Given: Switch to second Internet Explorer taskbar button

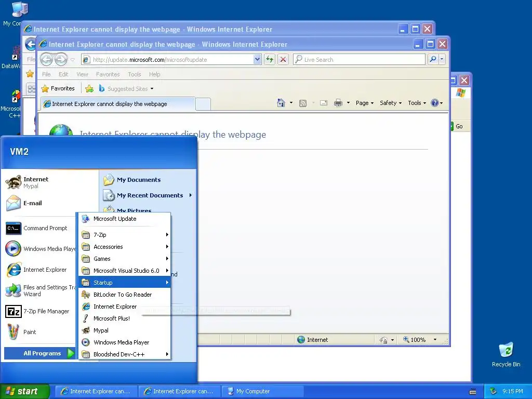Looking at the screenshot, I should tap(179, 391).
